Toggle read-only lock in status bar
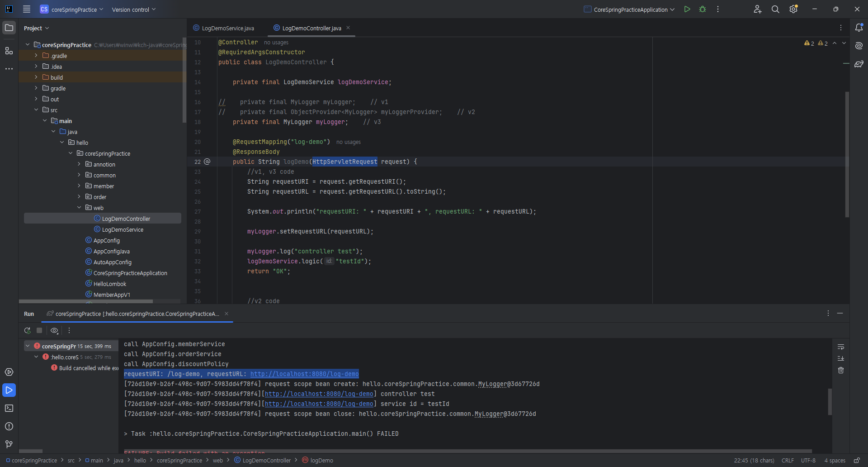This screenshot has width=868, height=467. click(x=857, y=460)
